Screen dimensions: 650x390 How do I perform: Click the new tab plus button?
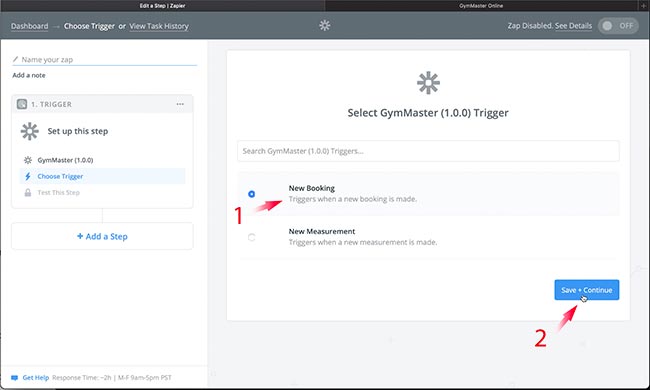coord(643,5)
